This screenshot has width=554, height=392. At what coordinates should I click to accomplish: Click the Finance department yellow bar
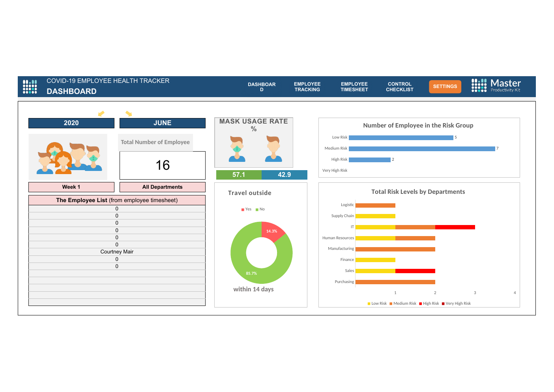coord(375,260)
